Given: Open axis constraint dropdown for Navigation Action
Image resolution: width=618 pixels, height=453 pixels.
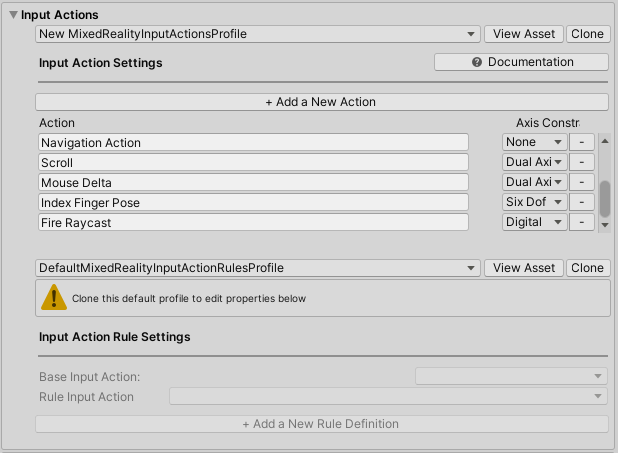Looking at the screenshot, I should click(534, 142).
